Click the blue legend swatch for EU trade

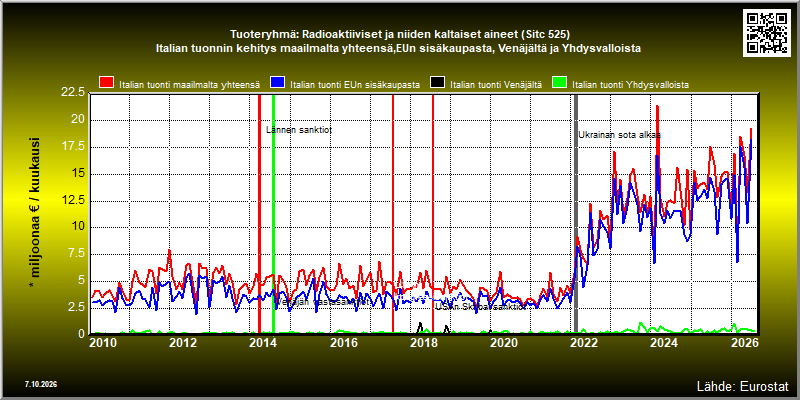tap(277, 82)
